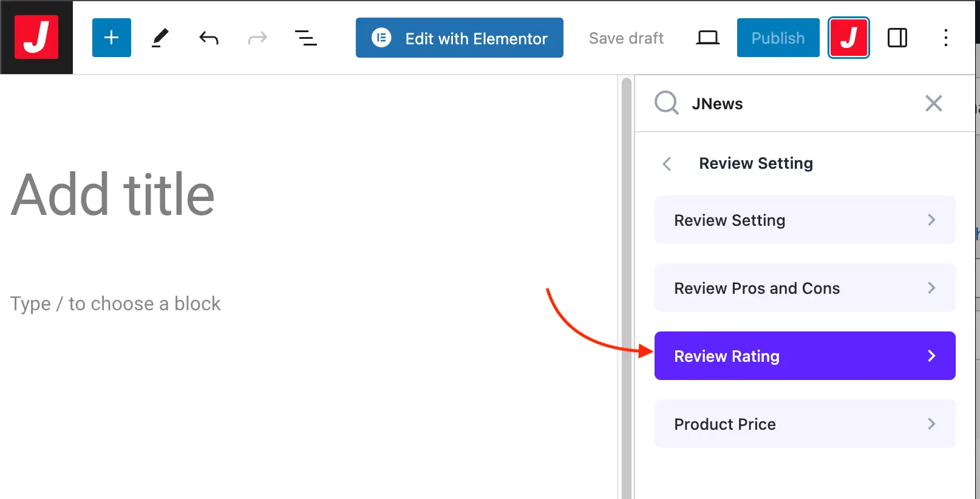Expand Review Pros and Cons section
Viewport: 980px width, 499px height.
[805, 288]
